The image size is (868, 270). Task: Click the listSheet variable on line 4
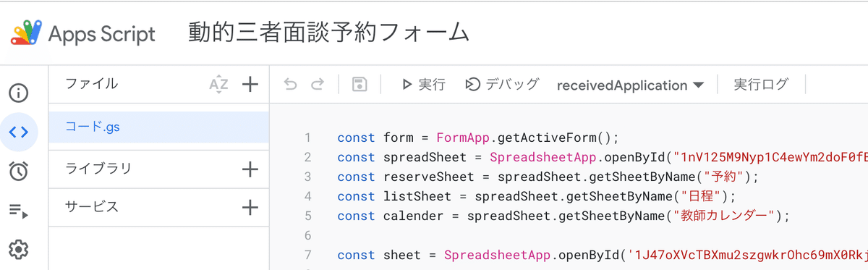click(x=418, y=196)
